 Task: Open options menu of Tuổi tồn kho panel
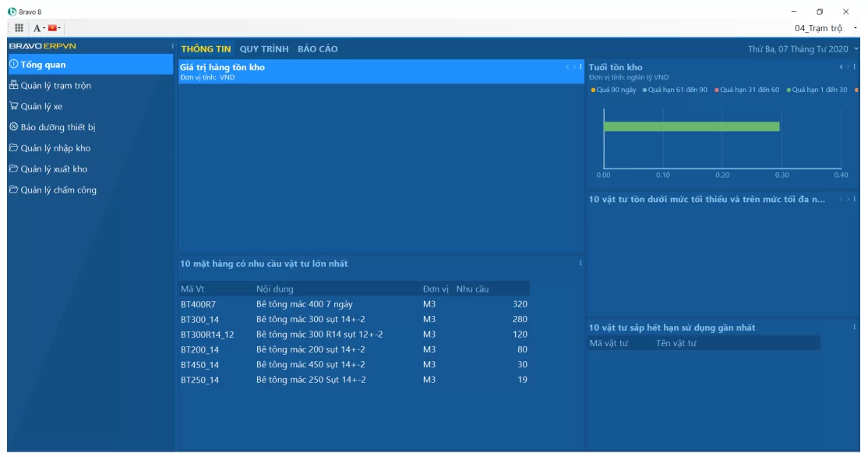tap(855, 67)
